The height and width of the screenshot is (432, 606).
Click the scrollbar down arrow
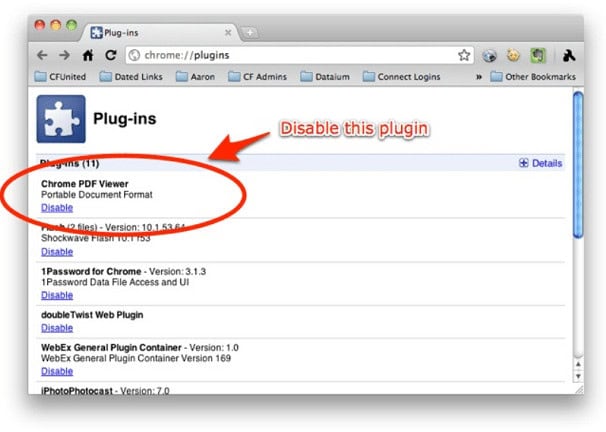579,376
